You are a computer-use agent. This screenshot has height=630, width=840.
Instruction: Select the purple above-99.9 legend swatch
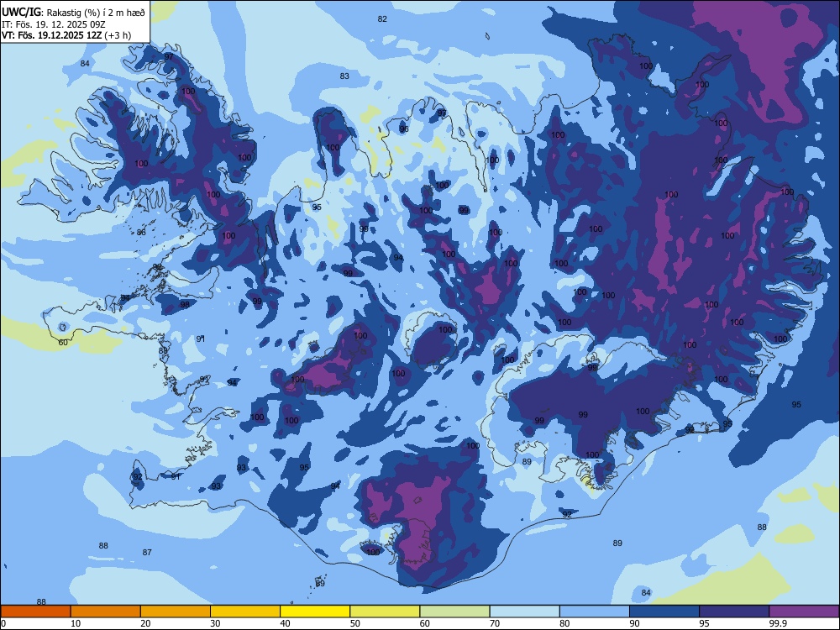[x=804, y=612]
